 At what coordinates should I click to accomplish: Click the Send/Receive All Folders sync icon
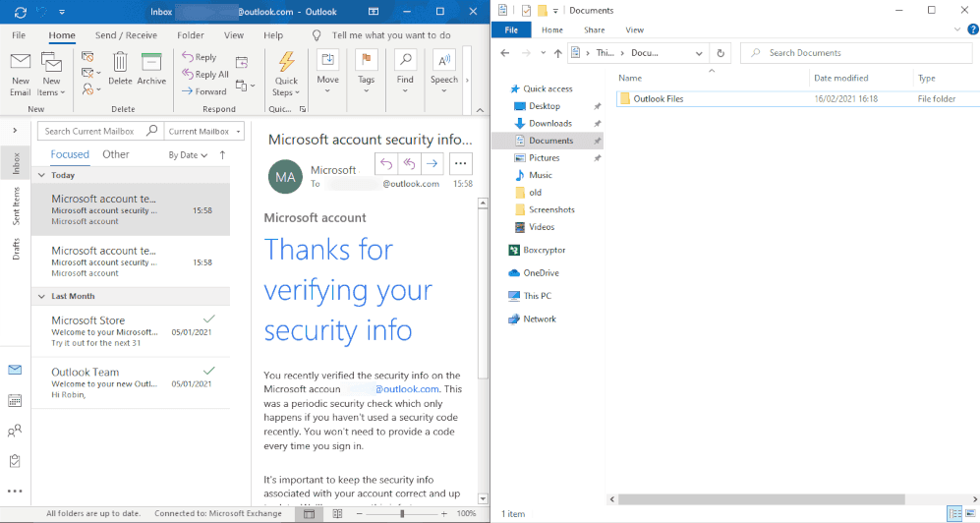point(20,12)
